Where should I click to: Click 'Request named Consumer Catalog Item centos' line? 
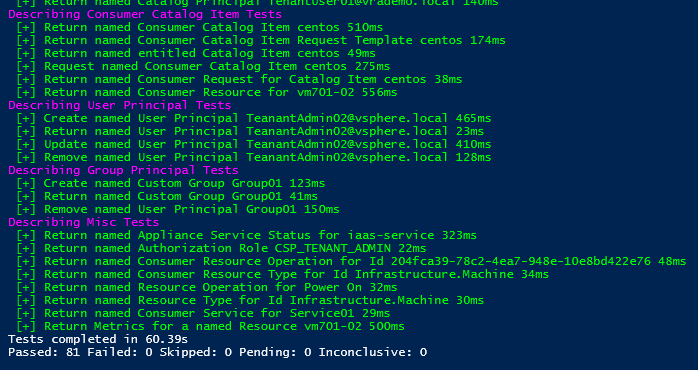point(203,66)
